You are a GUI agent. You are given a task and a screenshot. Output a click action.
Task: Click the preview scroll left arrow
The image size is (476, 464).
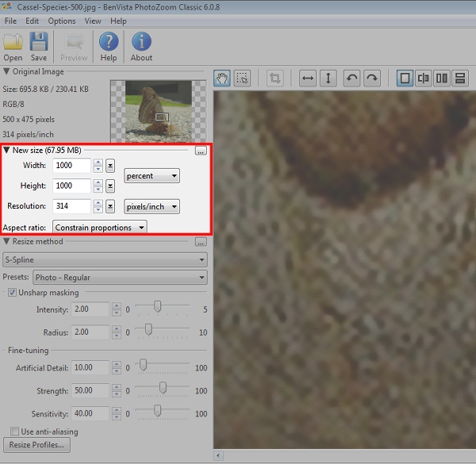point(218,455)
